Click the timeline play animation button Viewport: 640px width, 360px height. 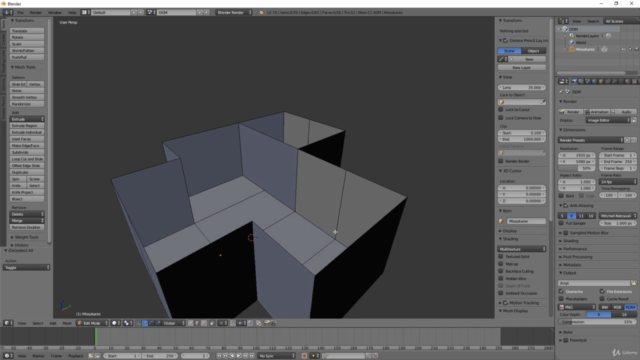point(239,356)
